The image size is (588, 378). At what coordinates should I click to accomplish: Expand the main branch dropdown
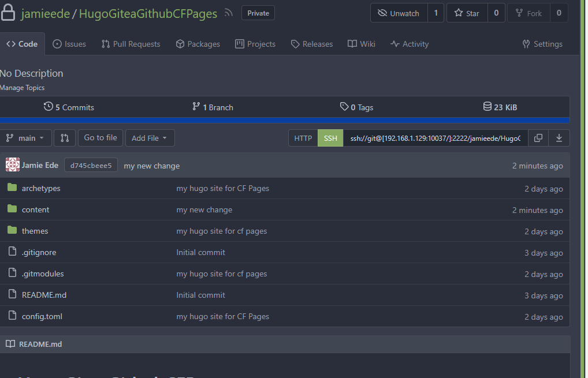click(x=26, y=138)
